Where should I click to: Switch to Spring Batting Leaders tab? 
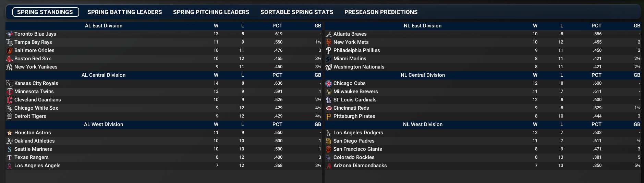coord(124,12)
